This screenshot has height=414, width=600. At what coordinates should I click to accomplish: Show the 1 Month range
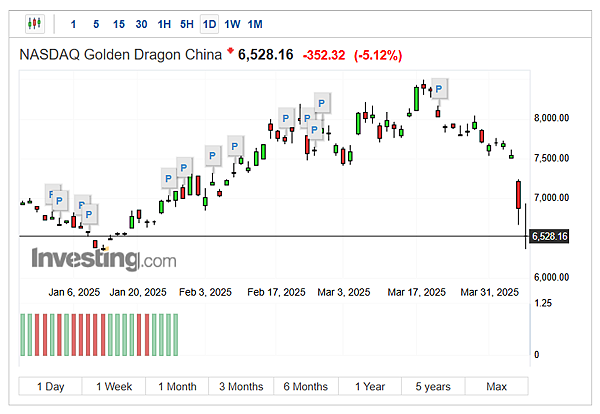(x=177, y=386)
